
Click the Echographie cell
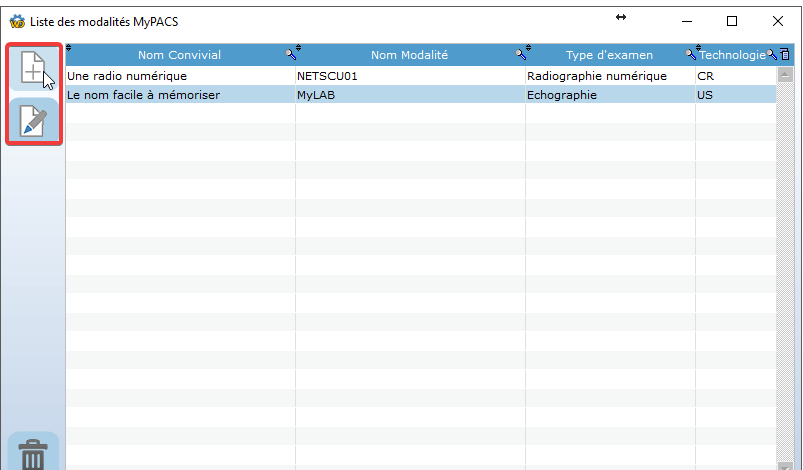(x=610, y=95)
